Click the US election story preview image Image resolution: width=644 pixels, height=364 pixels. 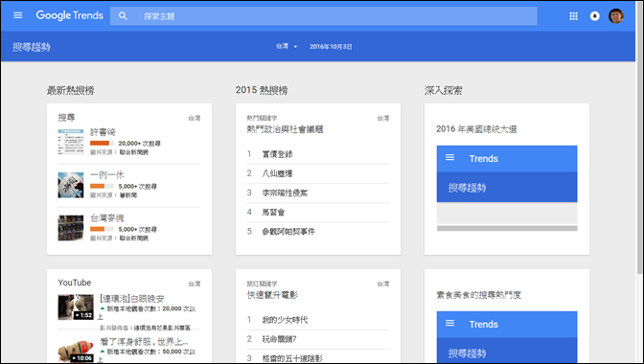click(507, 189)
